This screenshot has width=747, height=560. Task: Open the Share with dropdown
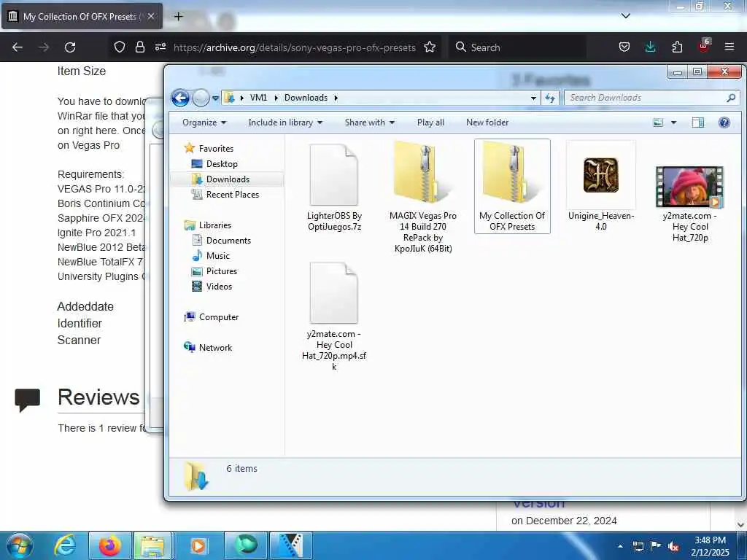pos(370,122)
